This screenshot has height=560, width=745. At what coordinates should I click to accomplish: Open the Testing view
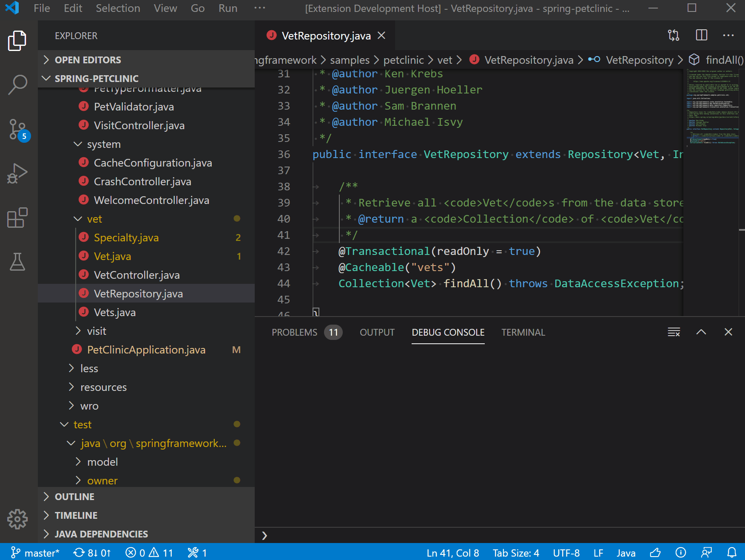coord(17,263)
